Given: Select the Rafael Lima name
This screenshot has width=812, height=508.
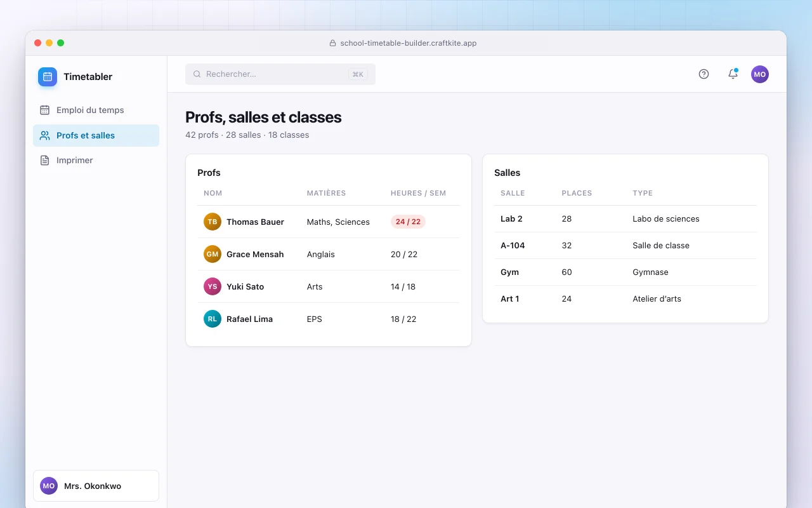Looking at the screenshot, I should [249, 319].
